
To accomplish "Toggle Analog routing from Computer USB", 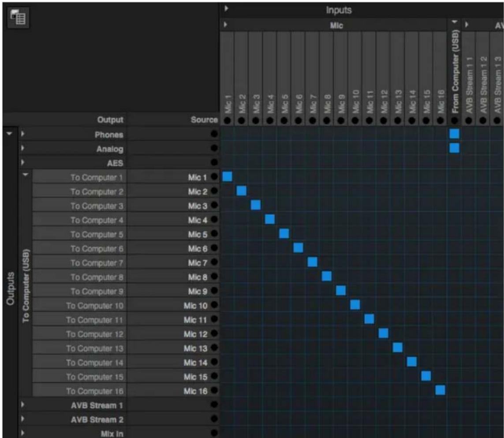I will [454, 148].
